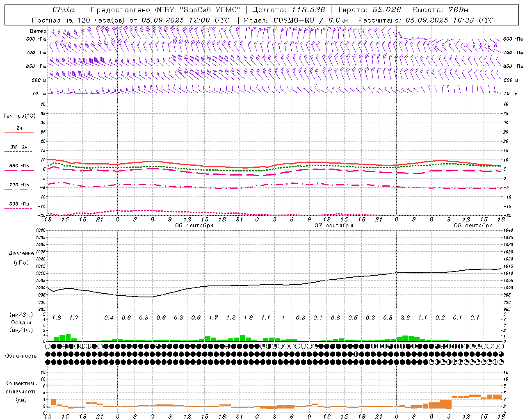Image resolution: width=525 pixels, height=420 pixels.
Task: Click the "Ветер" wind panel label
Action: 38,31
